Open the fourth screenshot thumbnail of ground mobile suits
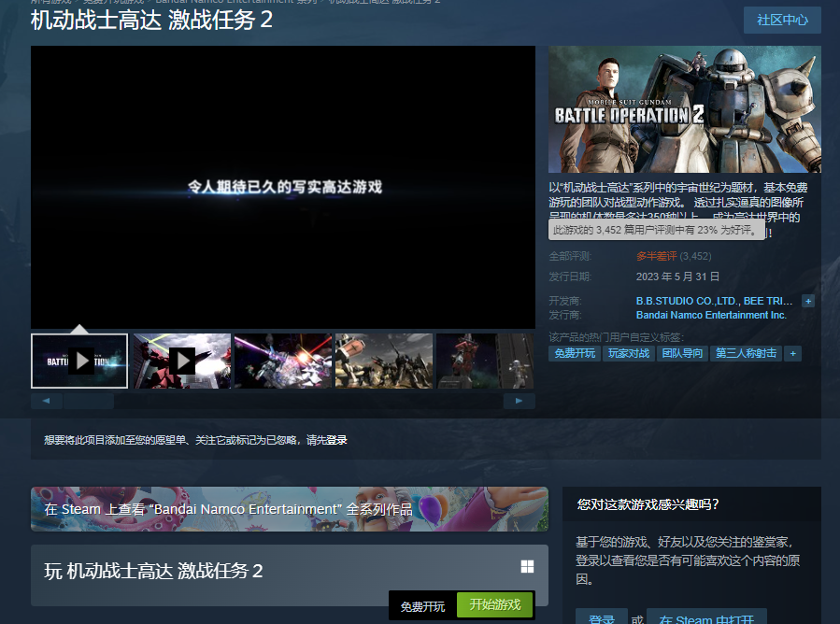This screenshot has width=840, height=624. [384, 361]
